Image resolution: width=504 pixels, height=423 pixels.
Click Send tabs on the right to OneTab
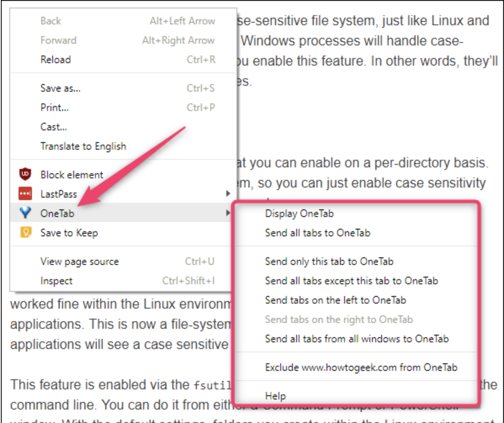coord(356,319)
